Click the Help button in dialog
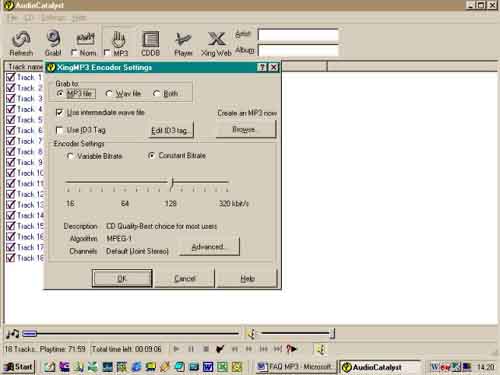The image size is (500, 375). [247, 278]
